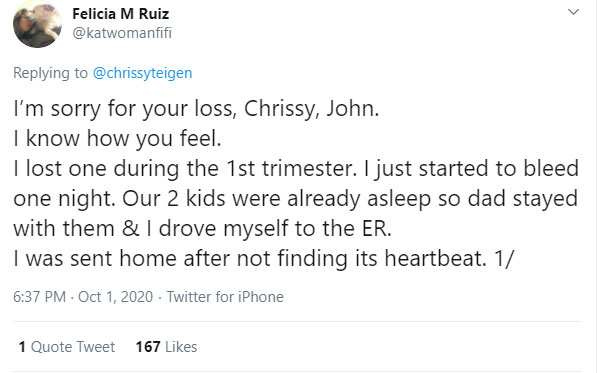Select the 'I lost one during the 1st trimester' sentence
The width and height of the screenshot is (597, 373).
click(x=185, y=169)
